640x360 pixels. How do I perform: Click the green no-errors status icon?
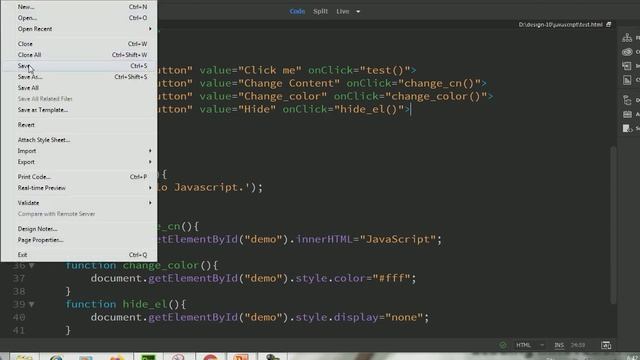pyautogui.click(x=503, y=345)
